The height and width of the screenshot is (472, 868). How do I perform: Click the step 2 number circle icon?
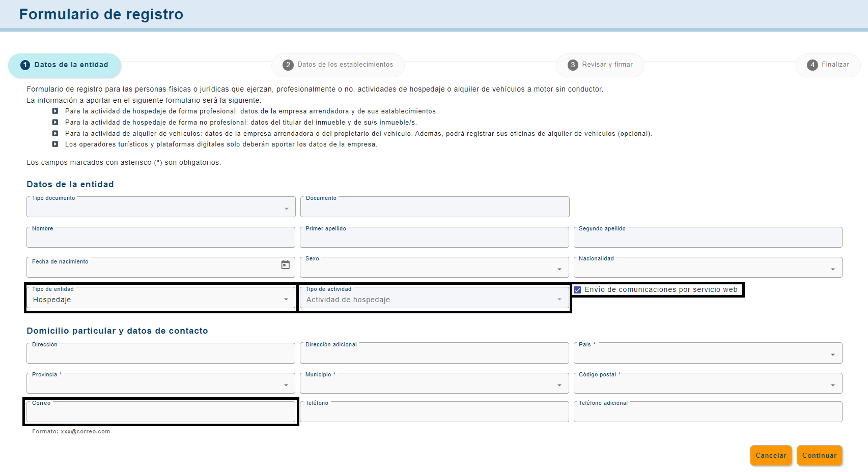point(288,65)
